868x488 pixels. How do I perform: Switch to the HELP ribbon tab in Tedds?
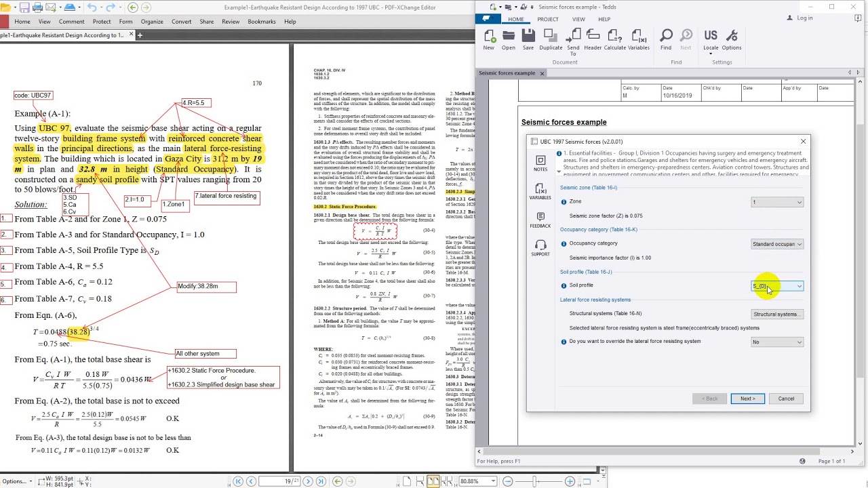(x=604, y=19)
